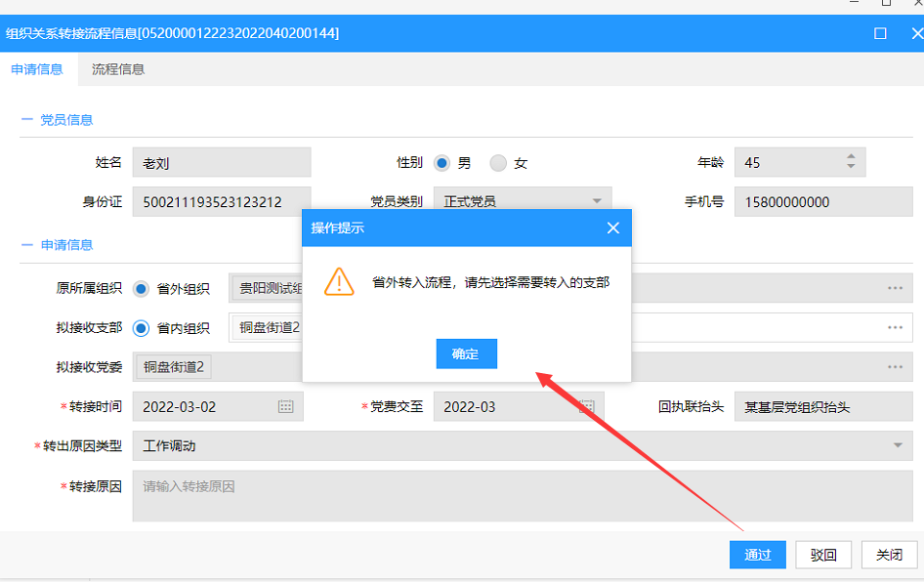Click into the 转接原因 text area
The width and height of the screenshot is (924, 582).
[x=523, y=496]
